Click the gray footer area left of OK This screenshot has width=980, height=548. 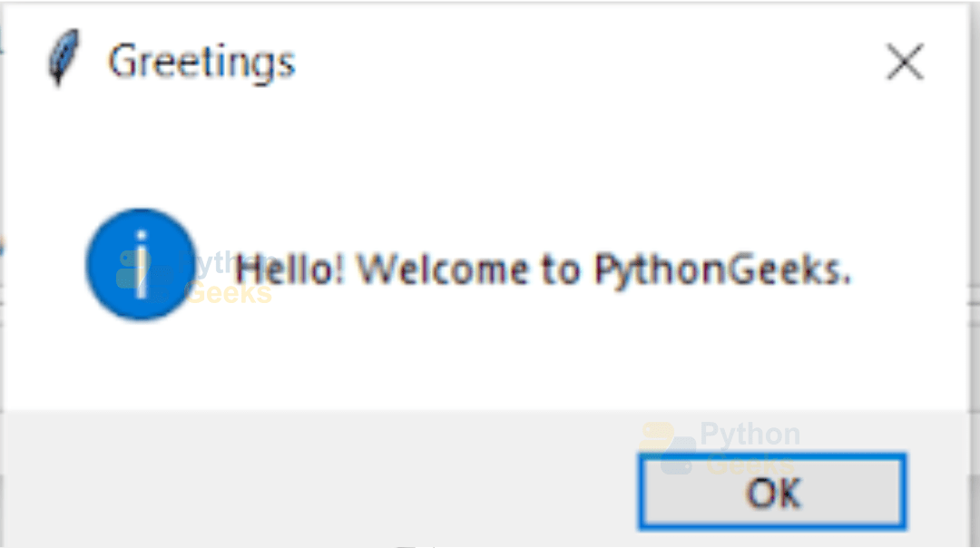pos(318,478)
